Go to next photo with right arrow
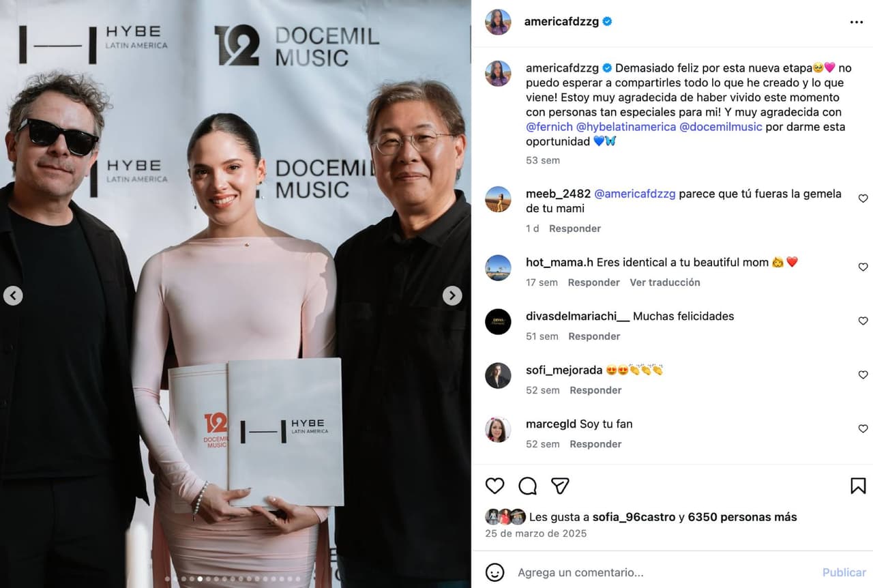The image size is (873, 588). (x=452, y=295)
